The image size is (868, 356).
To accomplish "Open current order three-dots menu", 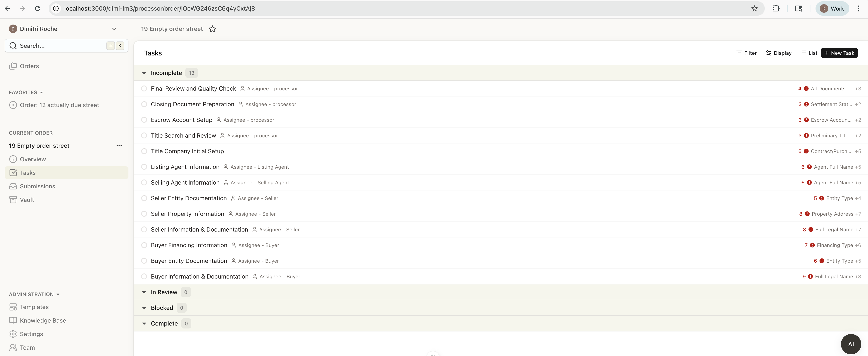I will point(119,146).
